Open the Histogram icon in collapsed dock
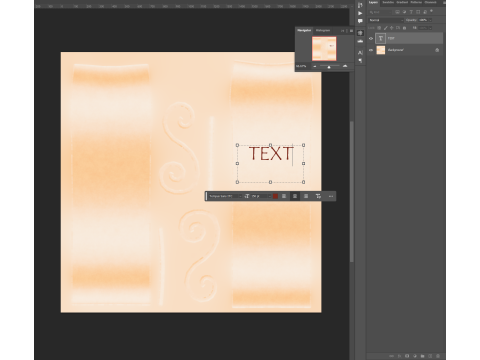This screenshot has width=480, height=360. (x=360, y=41)
